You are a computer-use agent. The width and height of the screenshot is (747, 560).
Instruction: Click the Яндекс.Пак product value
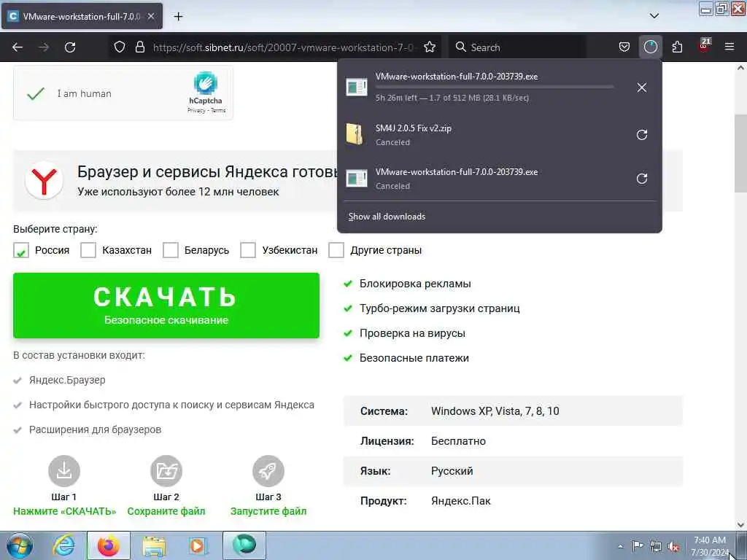pos(461,501)
